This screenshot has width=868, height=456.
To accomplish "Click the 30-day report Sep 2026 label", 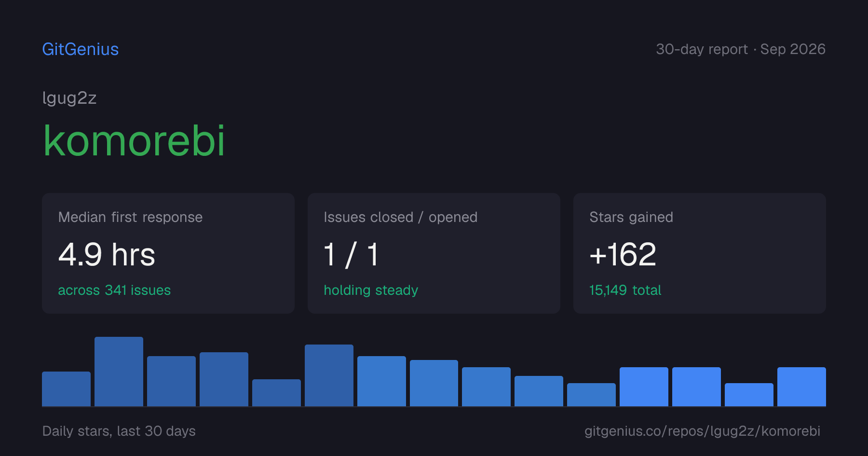I will click(x=741, y=49).
